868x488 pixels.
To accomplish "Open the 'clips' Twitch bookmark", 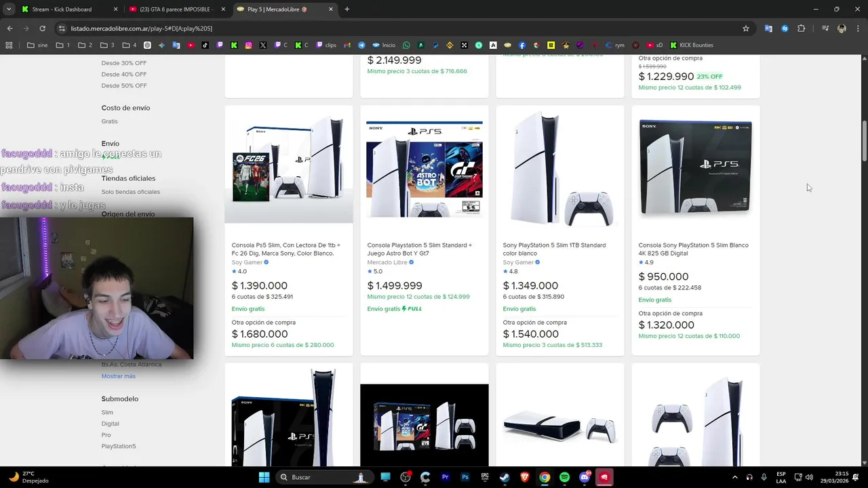I will [x=325, y=45].
